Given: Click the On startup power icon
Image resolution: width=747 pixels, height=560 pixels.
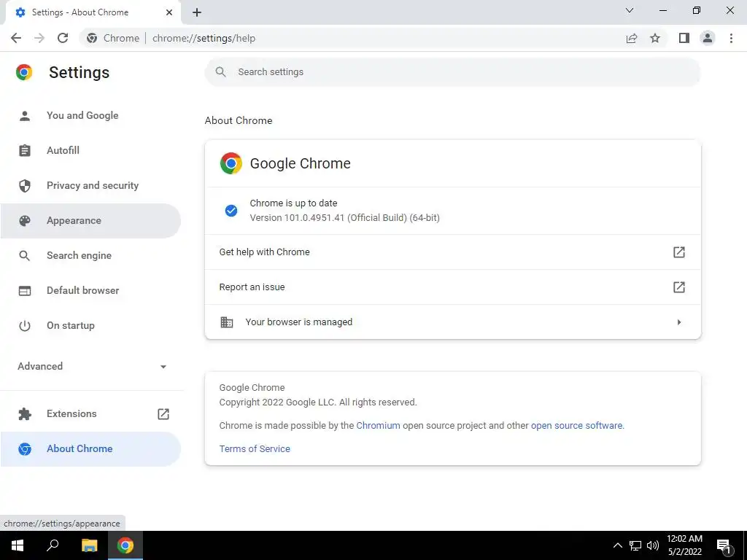Looking at the screenshot, I should (x=25, y=326).
